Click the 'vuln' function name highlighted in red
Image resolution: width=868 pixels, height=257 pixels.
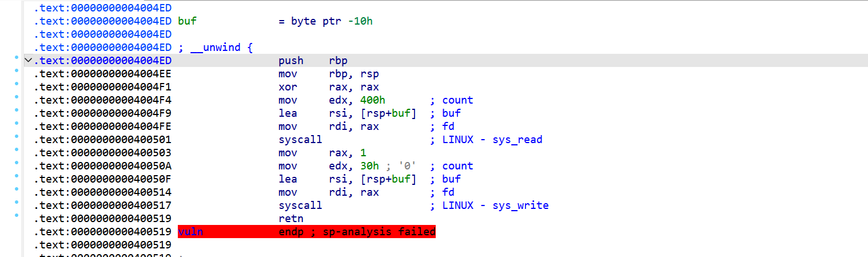click(x=190, y=232)
